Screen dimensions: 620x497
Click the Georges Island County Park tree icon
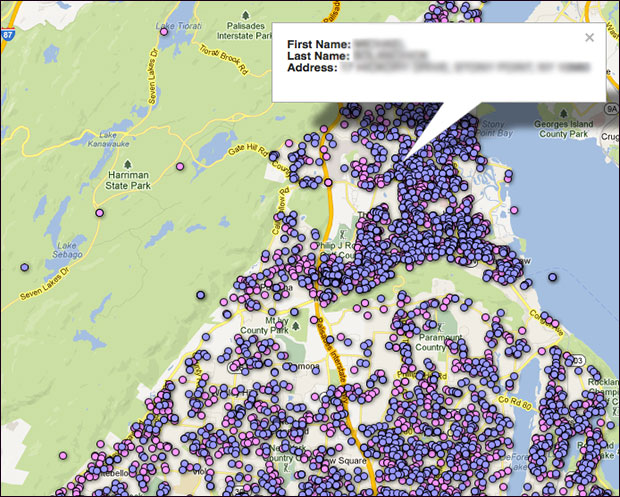pyautogui.click(x=563, y=114)
